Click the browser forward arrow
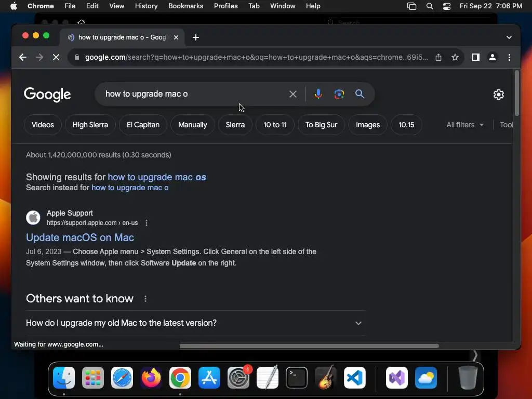Screen dimensions: 532x399 point(39,57)
